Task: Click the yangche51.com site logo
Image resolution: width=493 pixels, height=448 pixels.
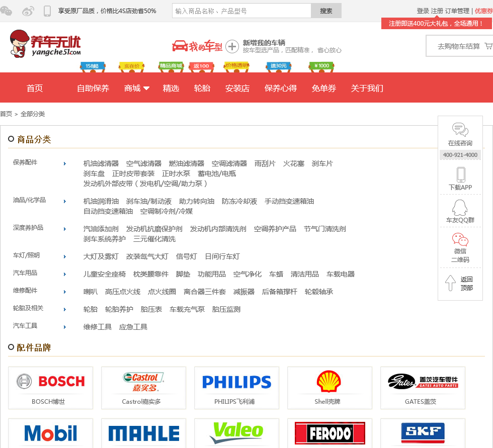Action: (45, 44)
